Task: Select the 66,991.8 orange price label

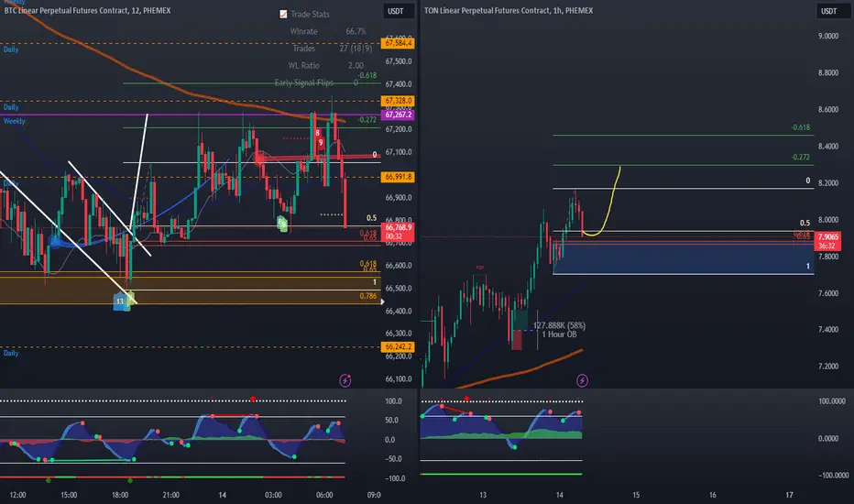Action: [x=398, y=177]
